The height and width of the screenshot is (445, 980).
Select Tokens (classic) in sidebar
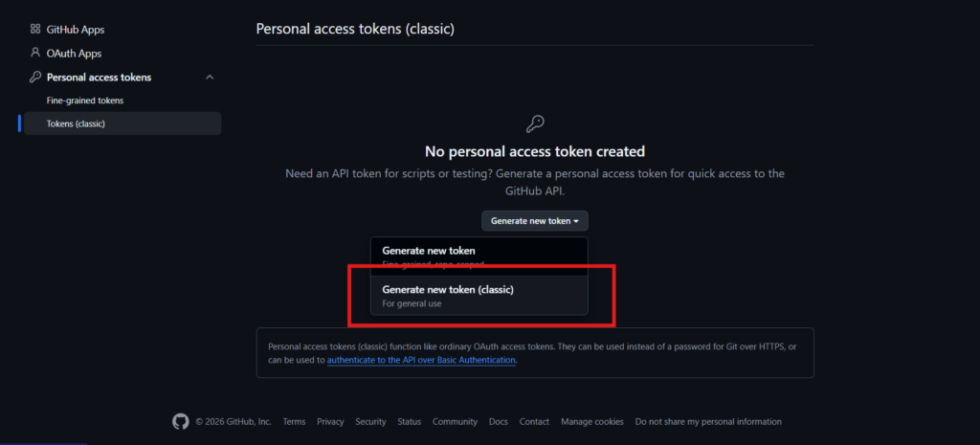click(76, 123)
